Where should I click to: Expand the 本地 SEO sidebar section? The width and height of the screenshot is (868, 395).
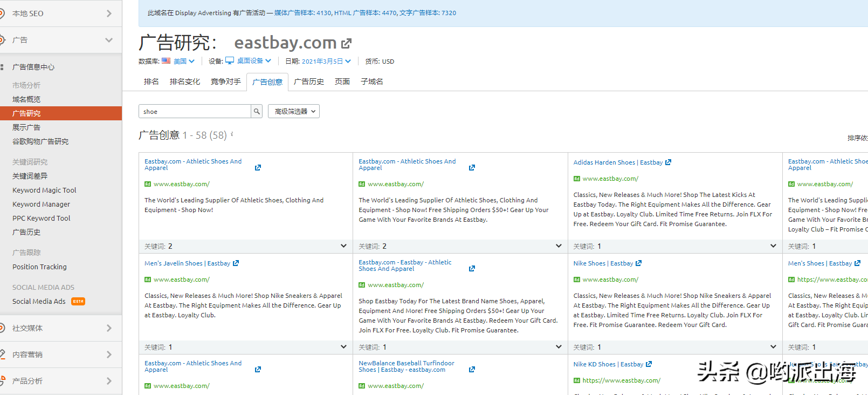click(x=109, y=13)
